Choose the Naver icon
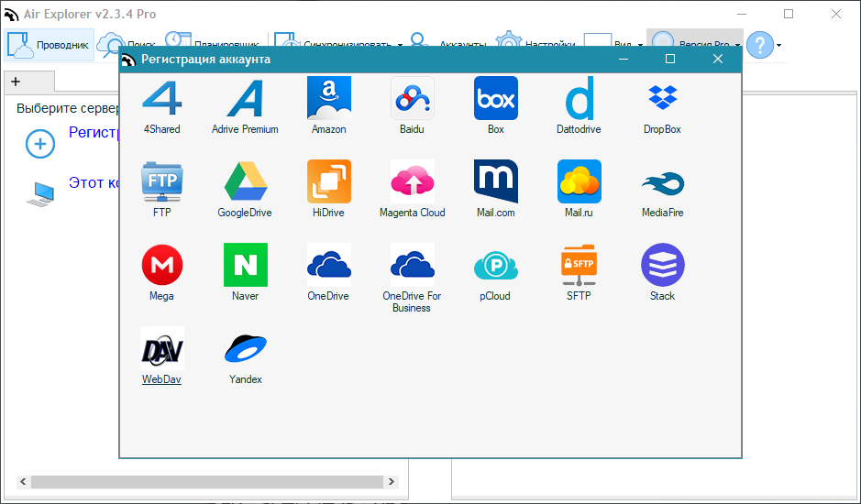This screenshot has height=504, width=861. [246, 265]
